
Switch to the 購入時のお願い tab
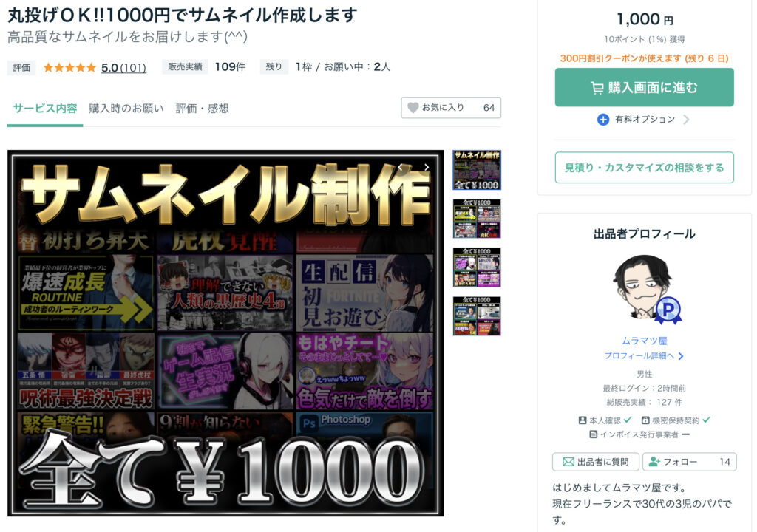tap(126, 109)
